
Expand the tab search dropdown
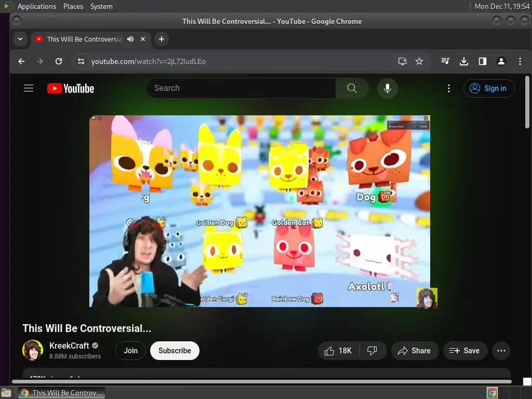coord(20,39)
